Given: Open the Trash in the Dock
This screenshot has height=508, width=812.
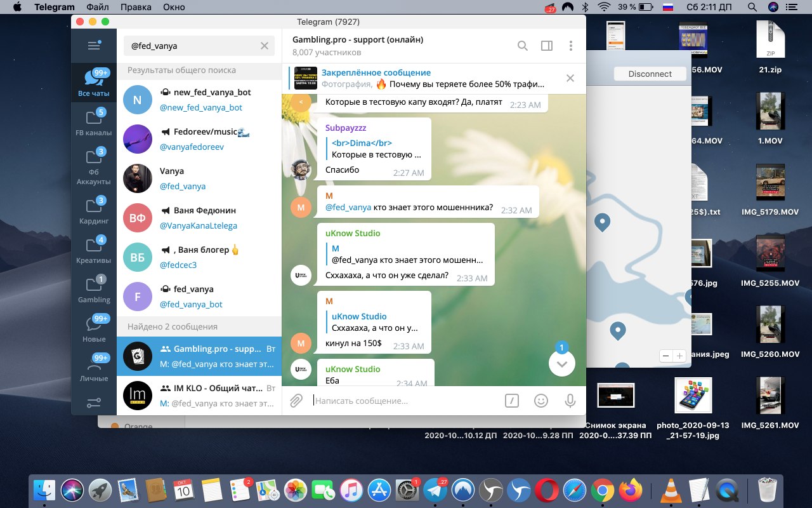Looking at the screenshot, I should 767,490.
